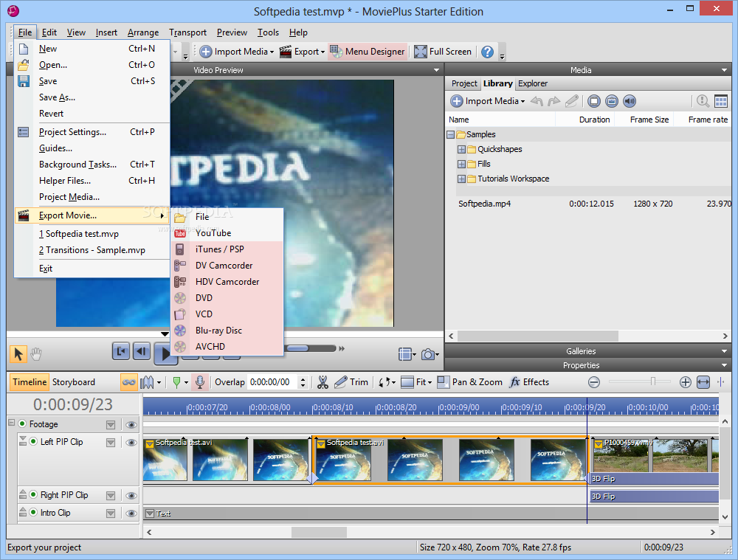Toggle green enable dot of Right PIP Clip
This screenshot has height=560, width=738.
[33, 494]
